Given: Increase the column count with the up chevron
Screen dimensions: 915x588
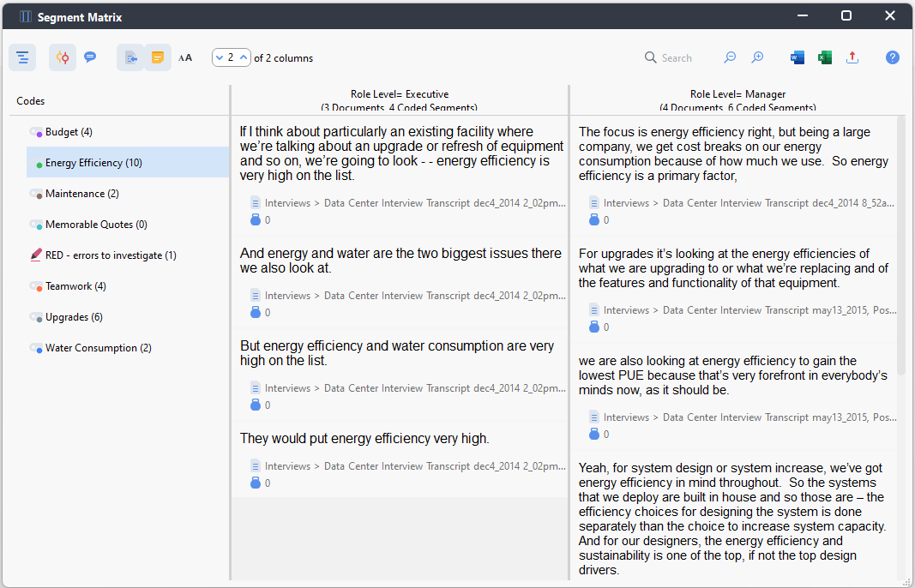Looking at the screenshot, I should [244, 57].
